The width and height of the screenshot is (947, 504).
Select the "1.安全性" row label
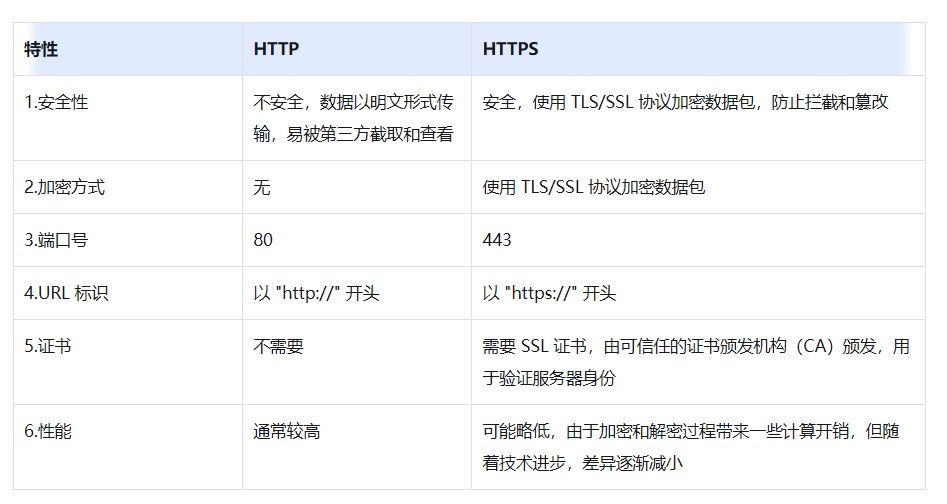pos(56,102)
